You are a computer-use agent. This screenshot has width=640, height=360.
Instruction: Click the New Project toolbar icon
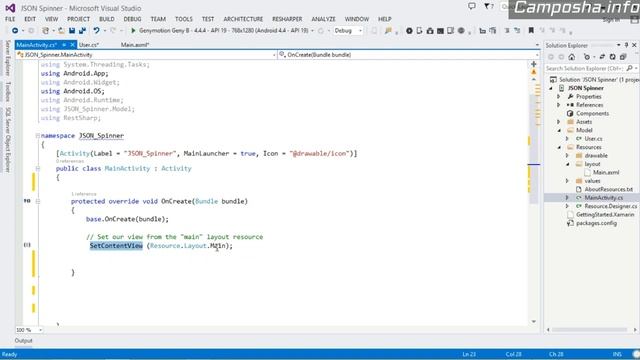[x=45, y=31]
